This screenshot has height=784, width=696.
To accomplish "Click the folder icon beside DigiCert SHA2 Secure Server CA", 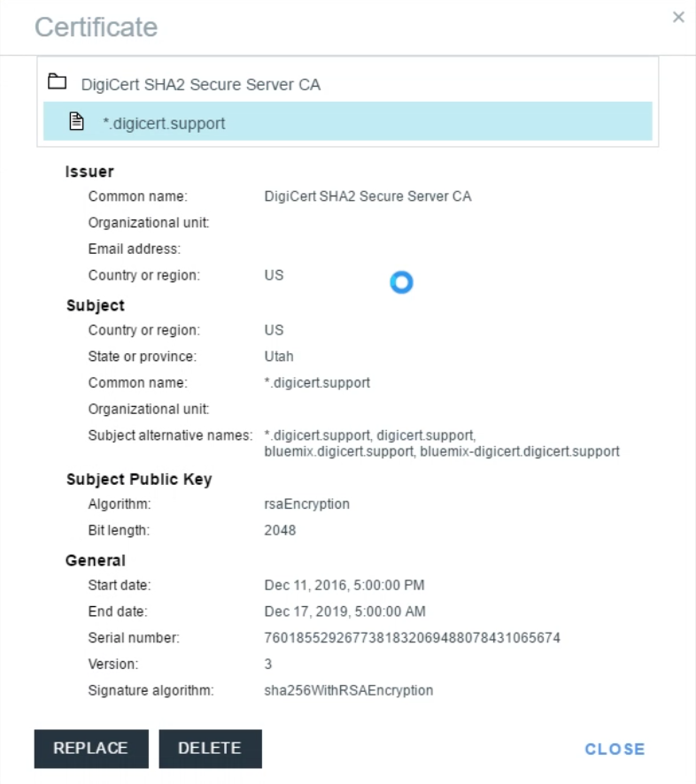I will [x=58, y=83].
